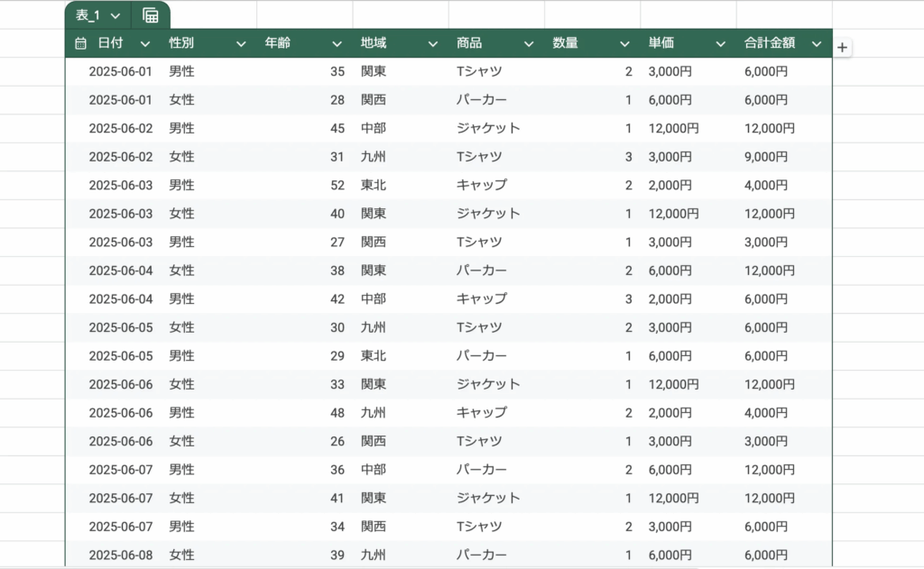Select the age cell 26
The image size is (924, 569).
point(337,441)
